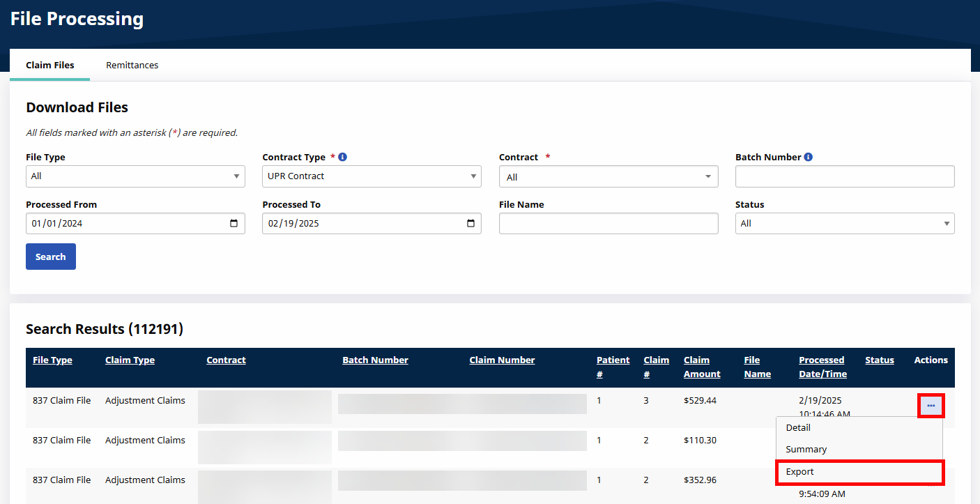Open the Contract Type dropdown
Image resolution: width=980 pixels, height=504 pixels.
(372, 176)
